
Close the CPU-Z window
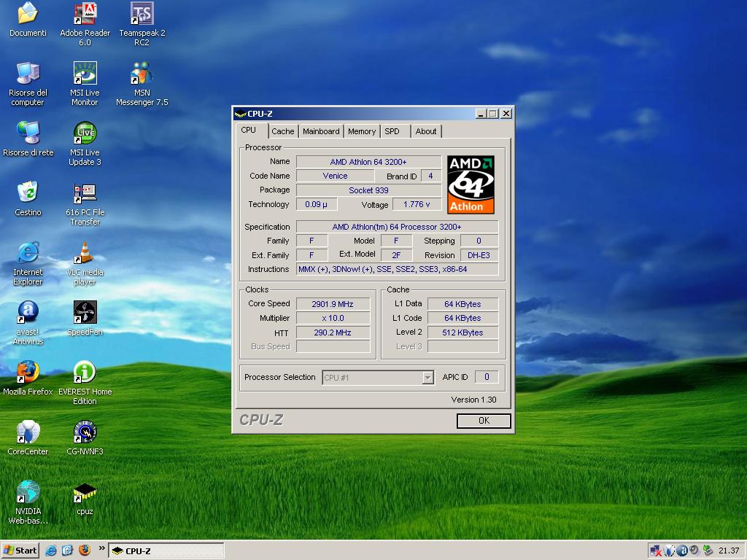click(506, 114)
